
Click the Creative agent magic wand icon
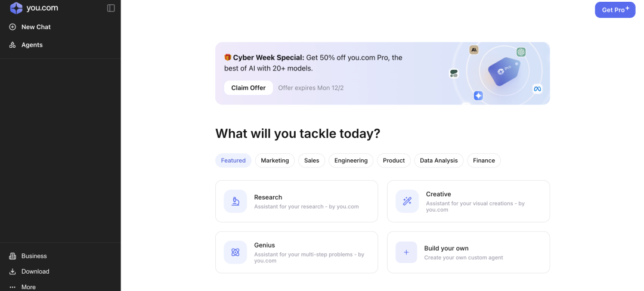pyautogui.click(x=407, y=202)
